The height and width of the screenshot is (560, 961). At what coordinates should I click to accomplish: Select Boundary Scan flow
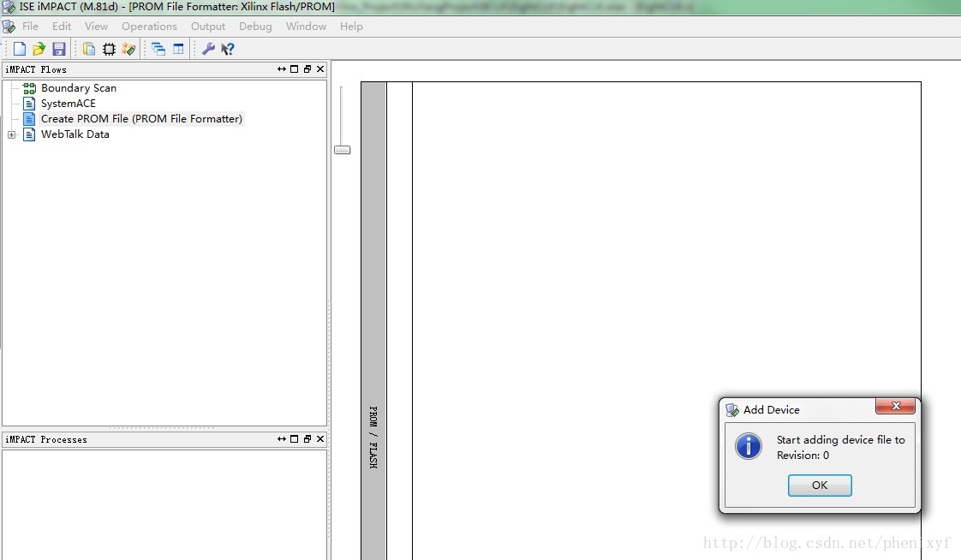79,88
